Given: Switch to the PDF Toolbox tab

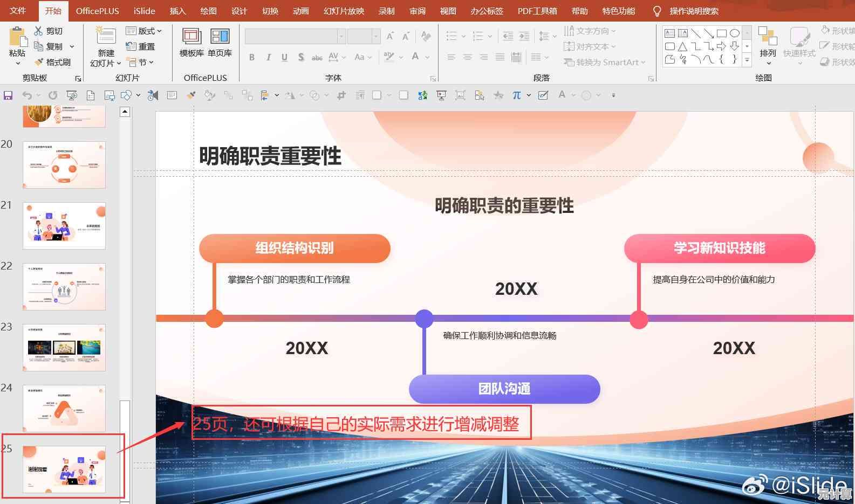Looking at the screenshot, I should point(537,11).
